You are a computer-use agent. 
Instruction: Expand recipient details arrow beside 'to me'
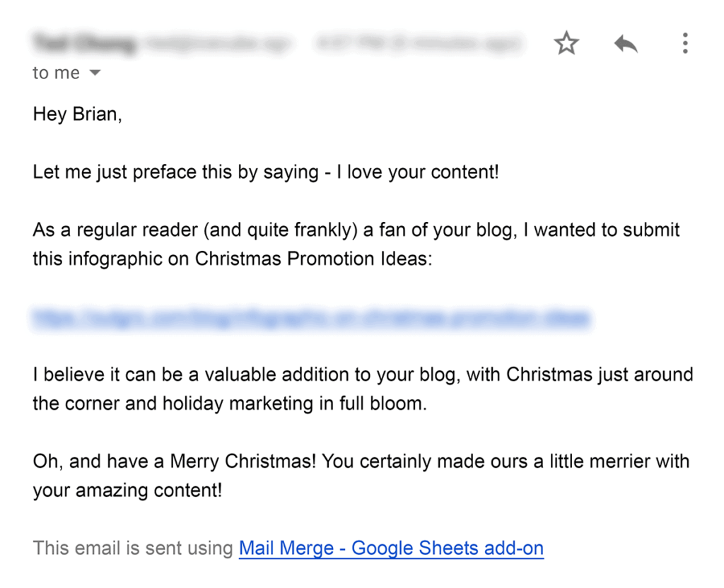[95, 73]
